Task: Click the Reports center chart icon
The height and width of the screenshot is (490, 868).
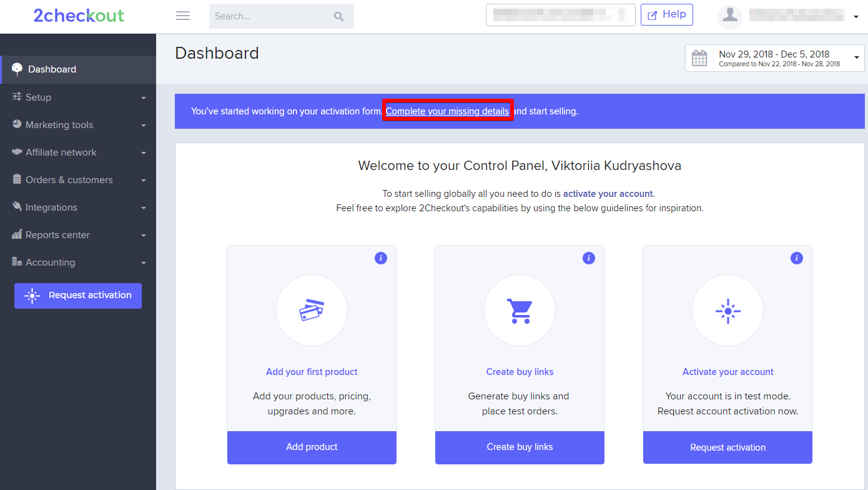Action: click(x=17, y=234)
